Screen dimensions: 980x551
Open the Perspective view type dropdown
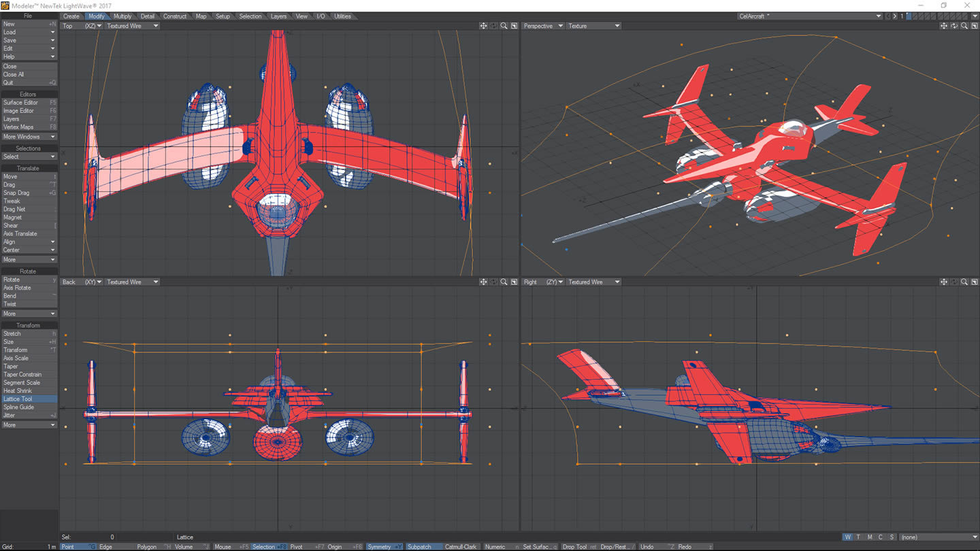click(x=543, y=26)
